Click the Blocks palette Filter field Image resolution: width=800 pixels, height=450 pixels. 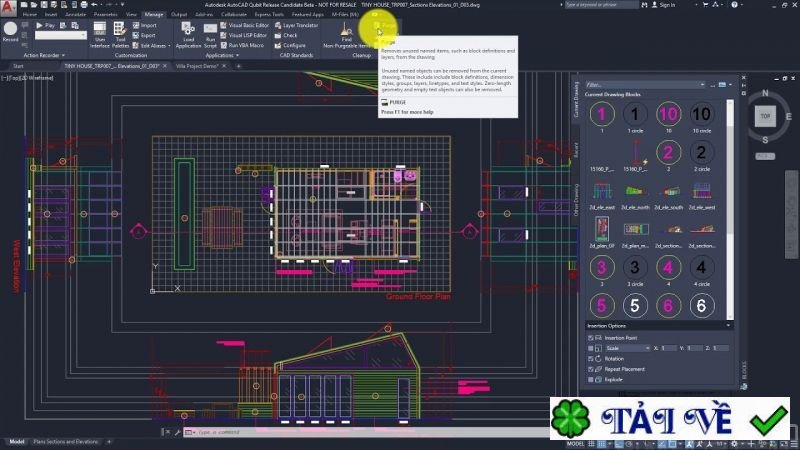[x=645, y=85]
